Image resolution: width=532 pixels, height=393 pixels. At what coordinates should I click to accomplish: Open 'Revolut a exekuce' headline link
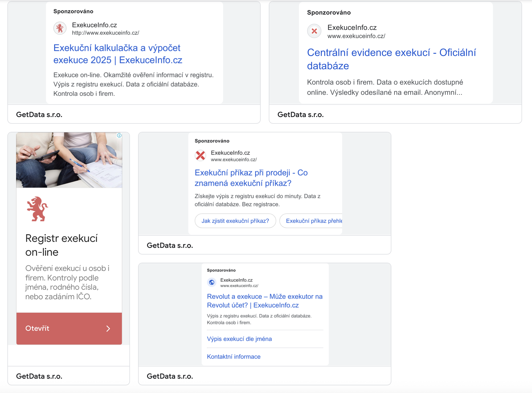[x=265, y=301]
